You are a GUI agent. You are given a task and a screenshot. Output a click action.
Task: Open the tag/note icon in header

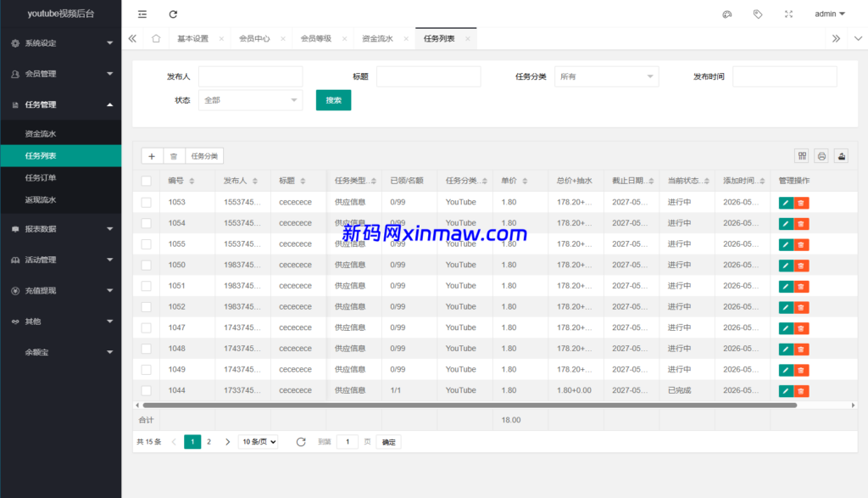[758, 14]
